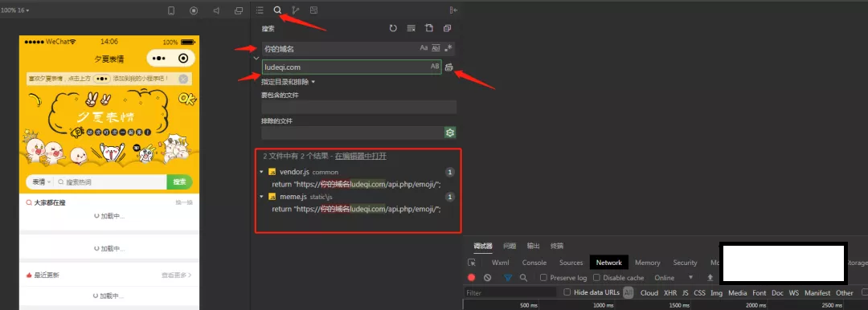Click the import HAR upload icon
Screen dimensions: 868x310
coord(710,278)
